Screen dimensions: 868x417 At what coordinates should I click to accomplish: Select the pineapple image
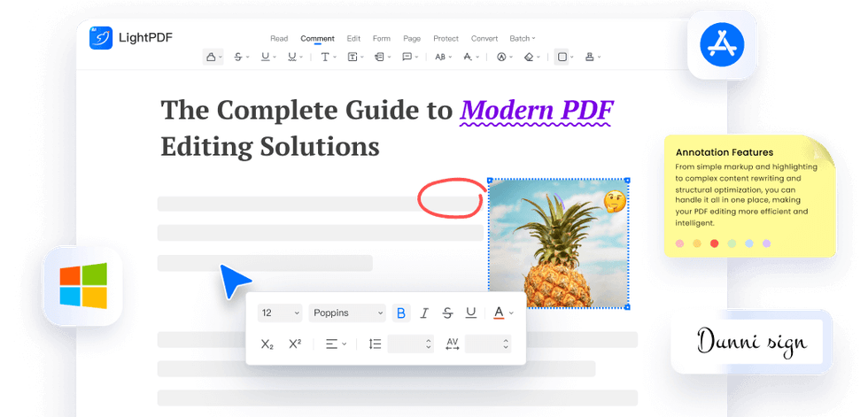coord(558,243)
